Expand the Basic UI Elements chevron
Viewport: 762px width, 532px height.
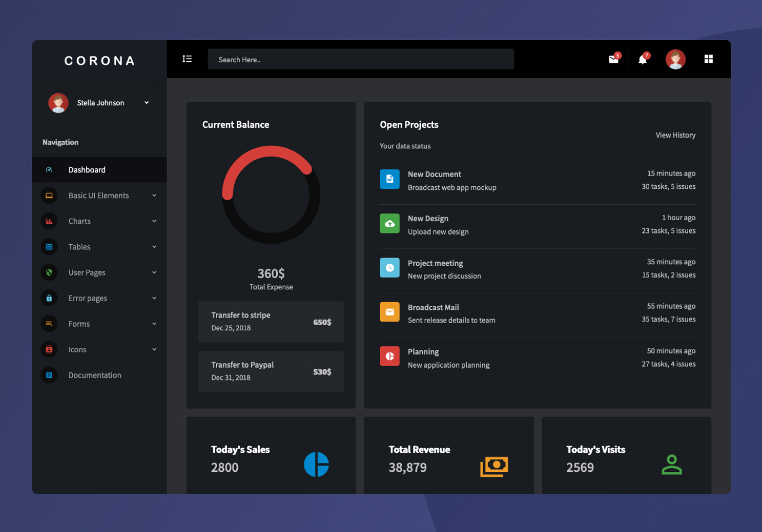(x=154, y=195)
